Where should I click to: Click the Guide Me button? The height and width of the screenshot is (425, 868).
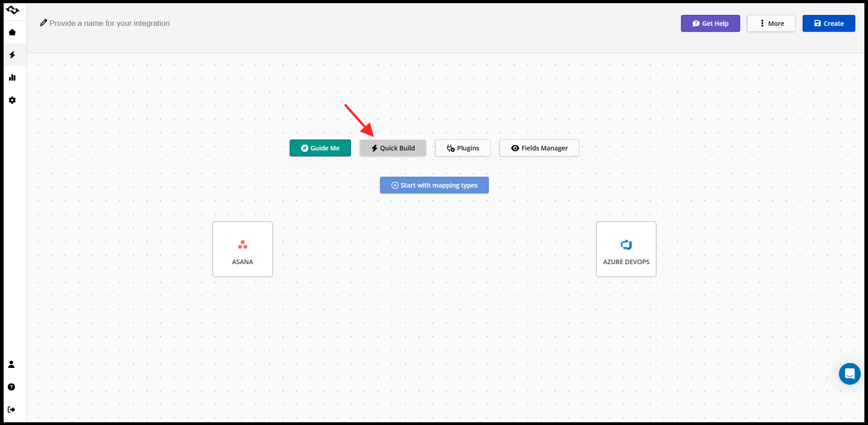[x=320, y=148]
